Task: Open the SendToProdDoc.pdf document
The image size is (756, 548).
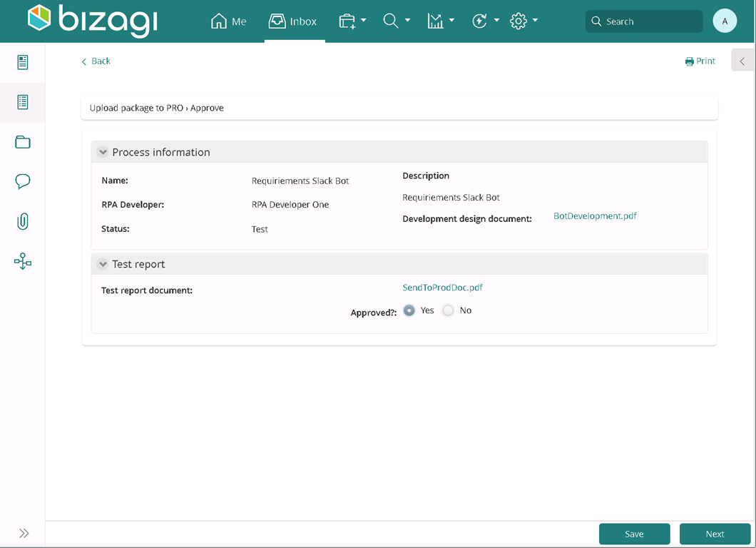Action: pyautogui.click(x=442, y=288)
